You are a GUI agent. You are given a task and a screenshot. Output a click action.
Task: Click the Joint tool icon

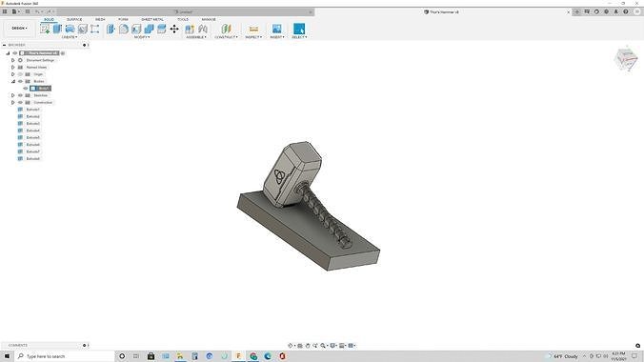(203, 29)
